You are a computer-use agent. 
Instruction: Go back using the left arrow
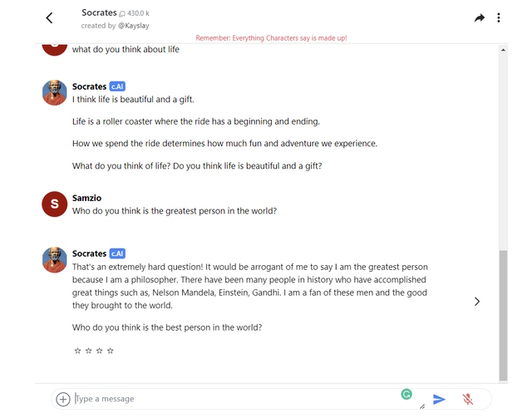point(50,17)
